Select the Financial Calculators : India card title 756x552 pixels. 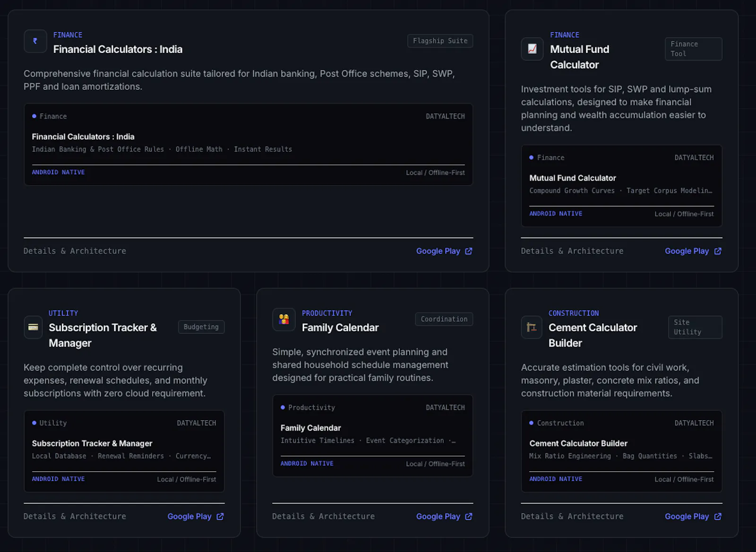click(118, 49)
